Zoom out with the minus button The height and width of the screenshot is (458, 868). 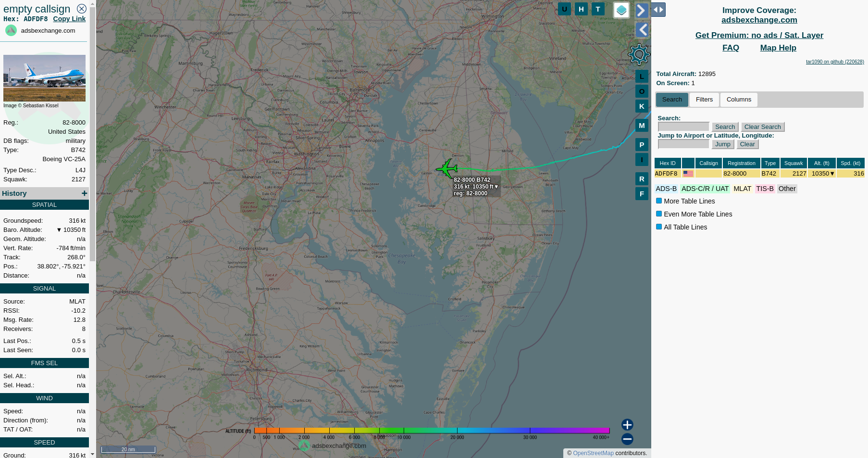(x=627, y=439)
